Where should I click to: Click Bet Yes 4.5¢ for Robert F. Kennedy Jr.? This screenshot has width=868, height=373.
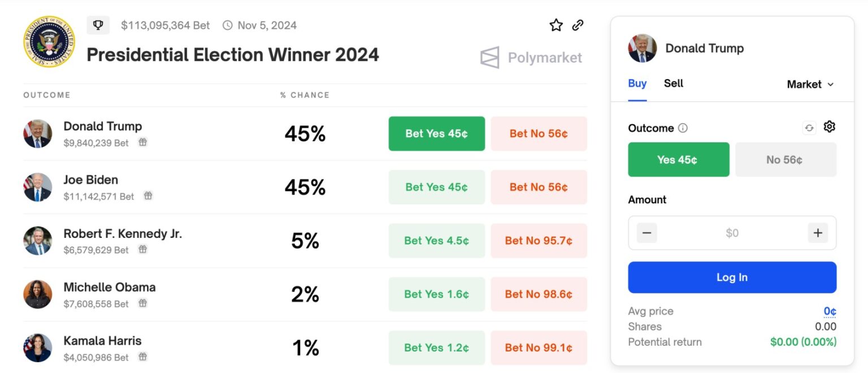click(x=436, y=240)
